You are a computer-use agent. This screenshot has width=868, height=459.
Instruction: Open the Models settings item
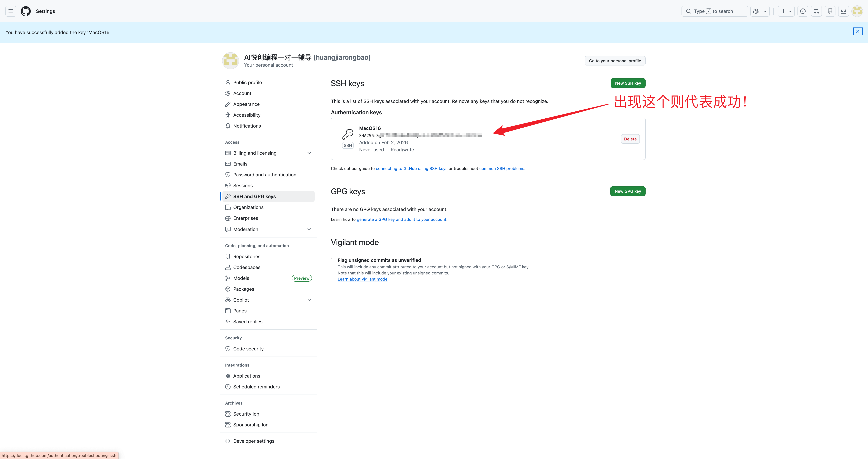[269, 278]
